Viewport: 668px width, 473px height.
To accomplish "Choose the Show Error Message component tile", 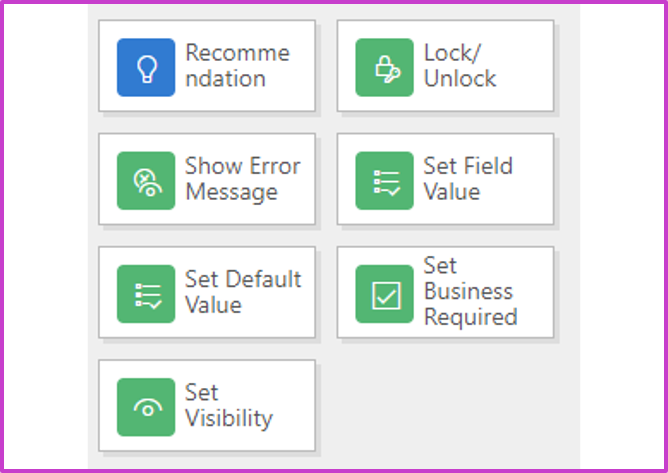I will pyautogui.click(x=207, y=179).
